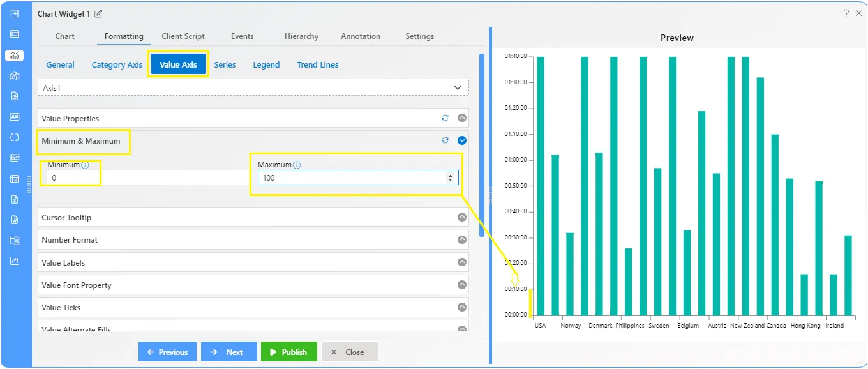Click the image widget sidebar icon
This screenshot has height=369, width=868.
[15, 158]
